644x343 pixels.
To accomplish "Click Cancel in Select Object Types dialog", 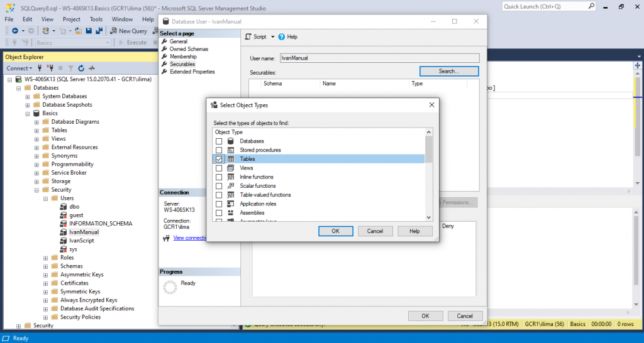I will [375, 231].
